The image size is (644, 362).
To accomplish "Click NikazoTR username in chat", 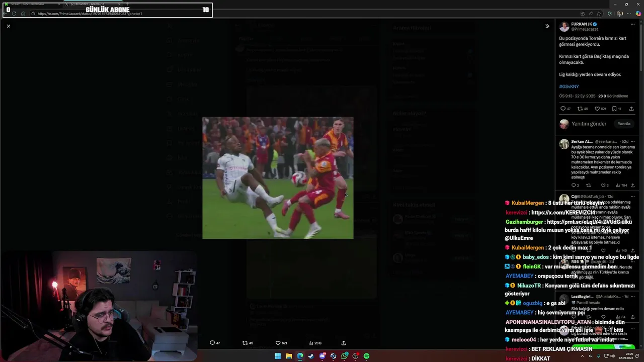I will point(529,286).
